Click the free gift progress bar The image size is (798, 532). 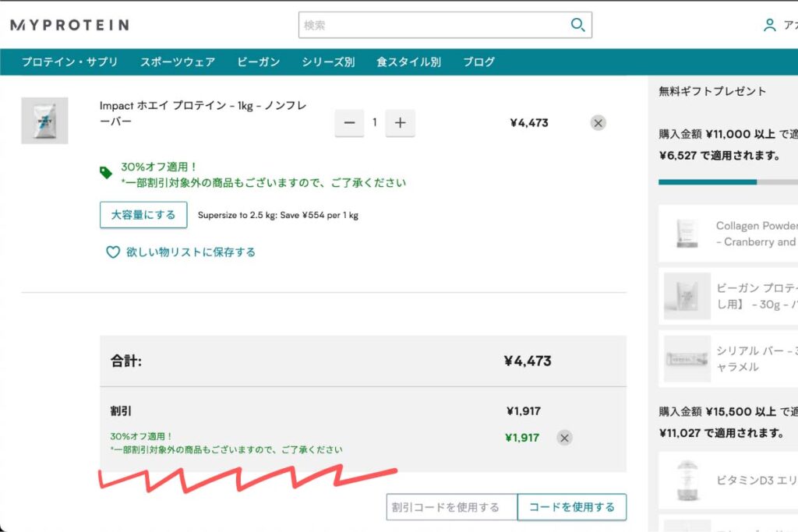729,181
